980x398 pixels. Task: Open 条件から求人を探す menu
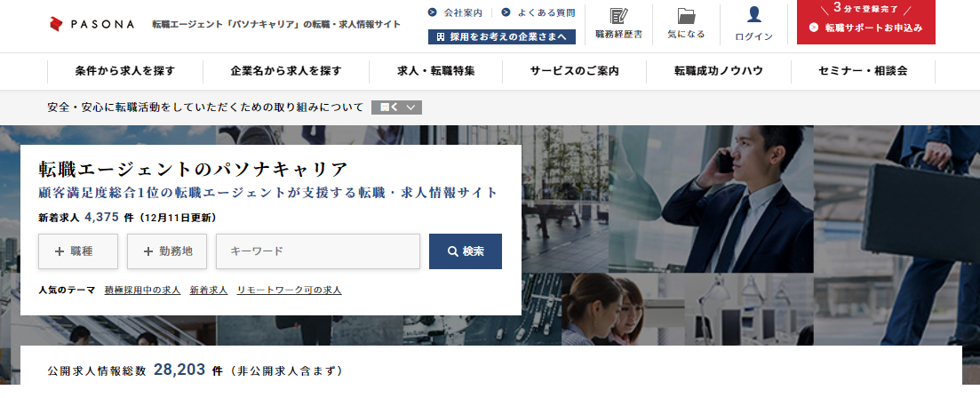click(x=125, y=71)
